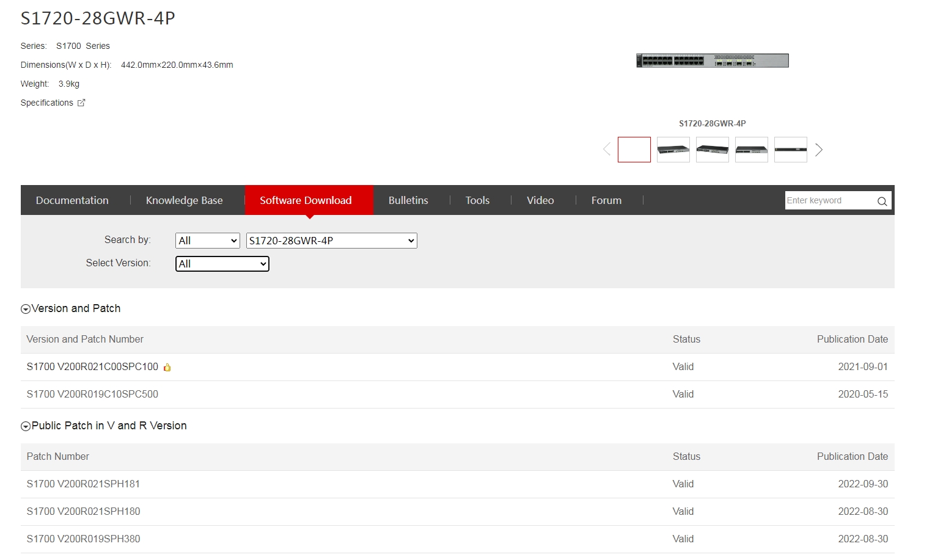Viewport: 935px width, 560px height.
Task: Open S1700 V200R019C10SPC500 version link
Action: point(92,395)
